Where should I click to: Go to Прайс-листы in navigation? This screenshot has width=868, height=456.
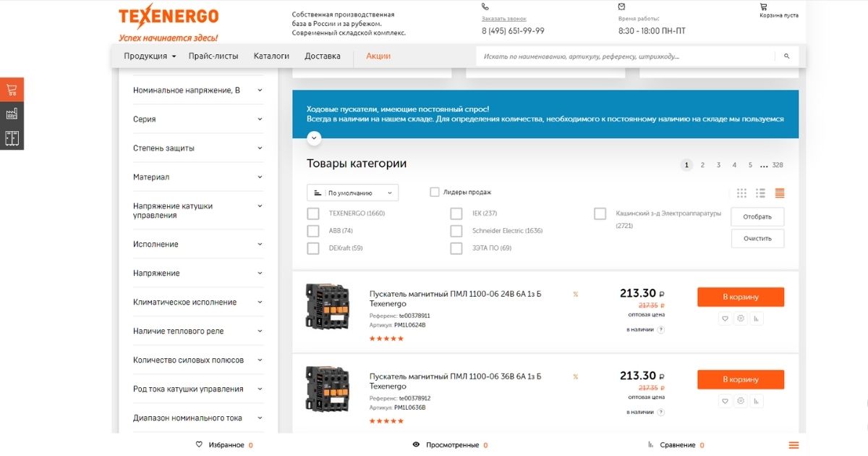pos(213,56)
